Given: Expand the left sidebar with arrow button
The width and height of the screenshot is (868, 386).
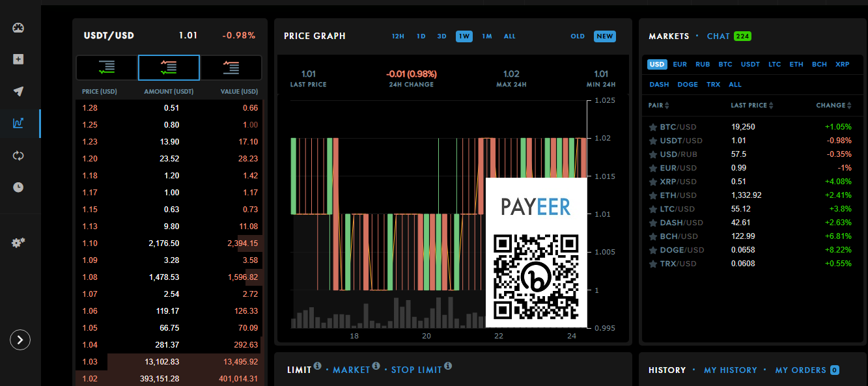Looking at the screenshot, I should tap(20, 339).
